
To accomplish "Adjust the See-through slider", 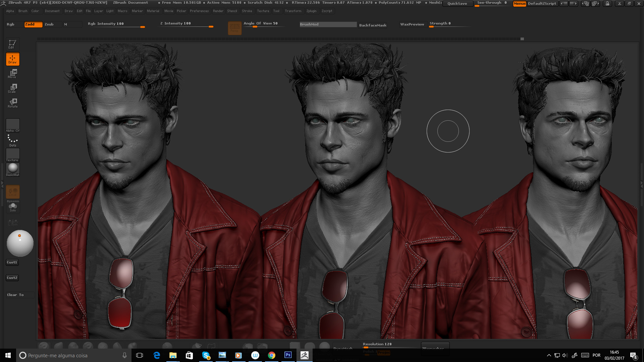I will click(x=492, y=3).
